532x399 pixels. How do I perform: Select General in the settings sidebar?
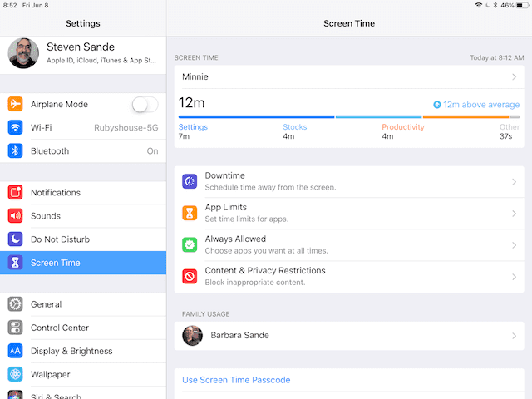point(46,304)
